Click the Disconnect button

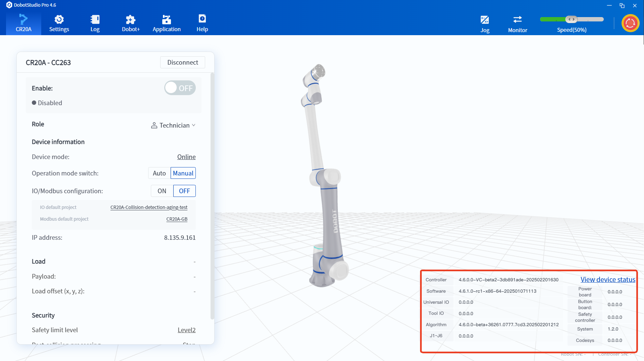pyautogui.click(x=182, y=62)
